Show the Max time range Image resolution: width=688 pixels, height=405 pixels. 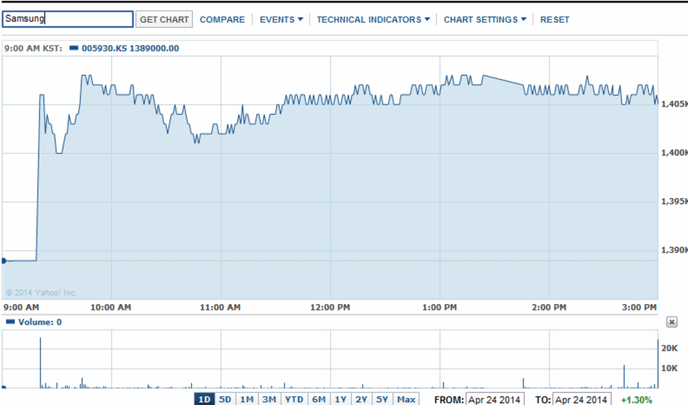(406, 399)
